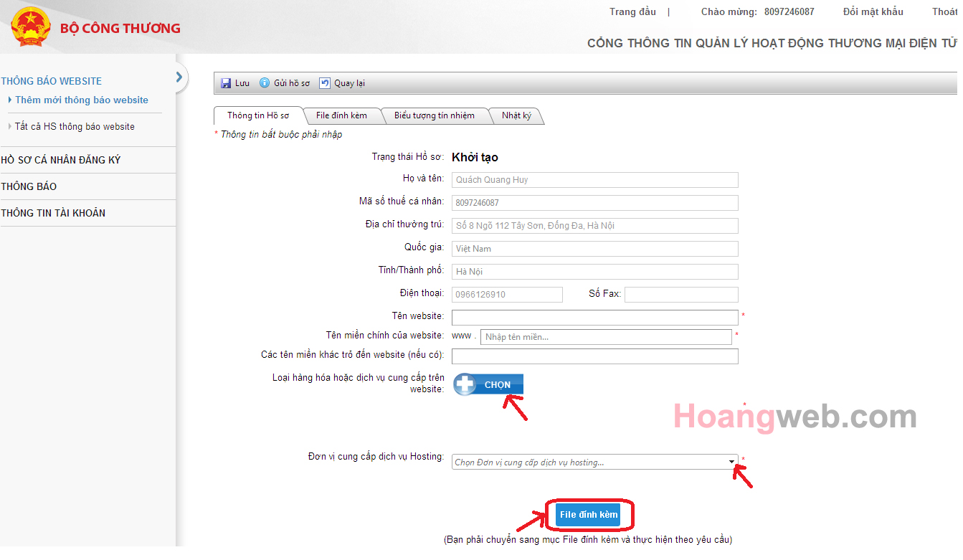The width and height of the screenshot is (963, 560).
Task: Go to Trang đầu home link
Action: [x=632, y=11]
